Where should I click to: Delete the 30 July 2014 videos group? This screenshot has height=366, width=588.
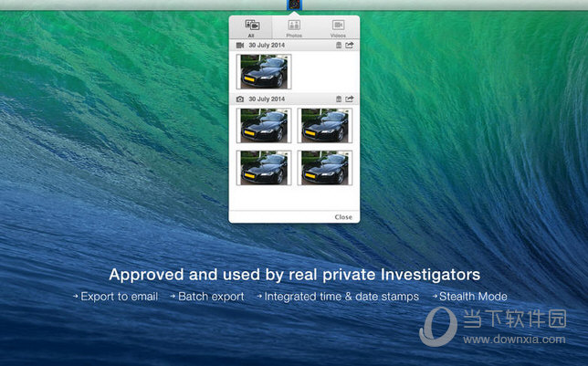(339, 46)
